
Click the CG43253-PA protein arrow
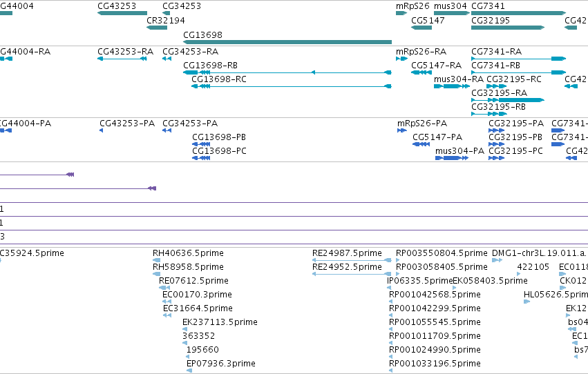[x=102, y=130]
